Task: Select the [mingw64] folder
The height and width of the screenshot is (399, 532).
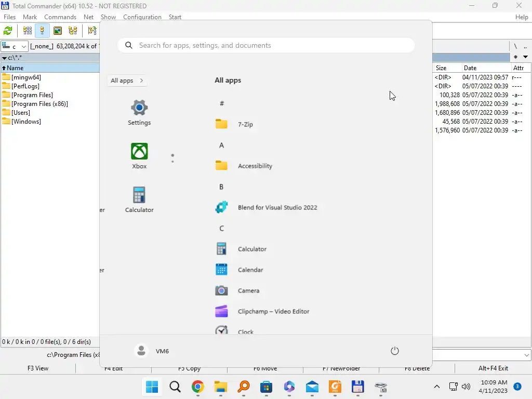Action: pos(26,77)
